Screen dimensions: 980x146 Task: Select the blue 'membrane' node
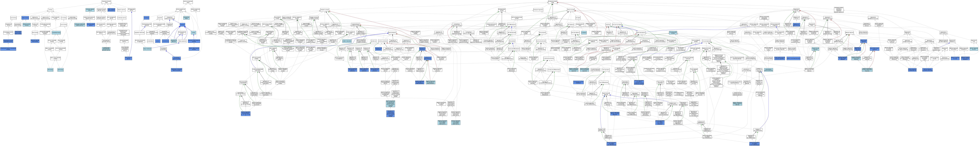146,18
